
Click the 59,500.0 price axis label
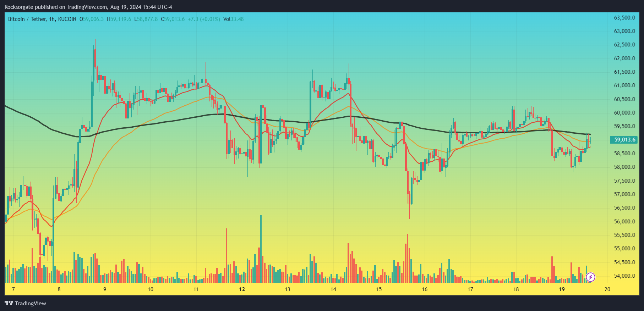624,126
